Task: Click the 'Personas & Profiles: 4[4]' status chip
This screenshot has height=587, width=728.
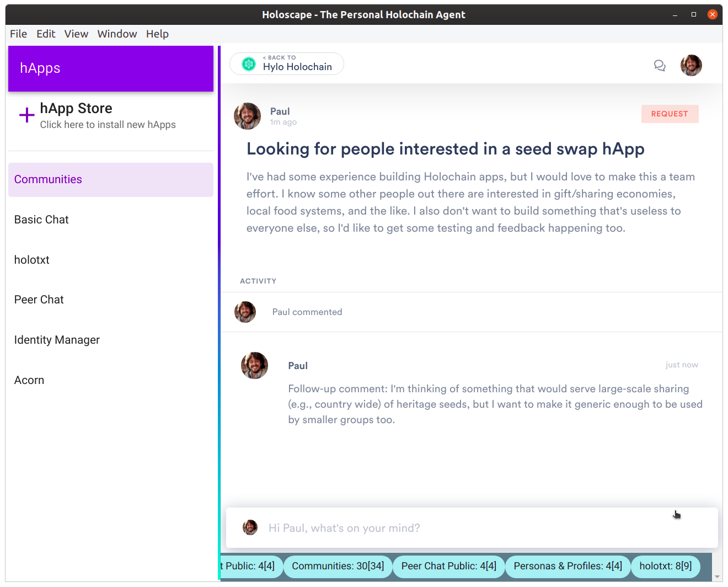Action: tap(568, 566)
